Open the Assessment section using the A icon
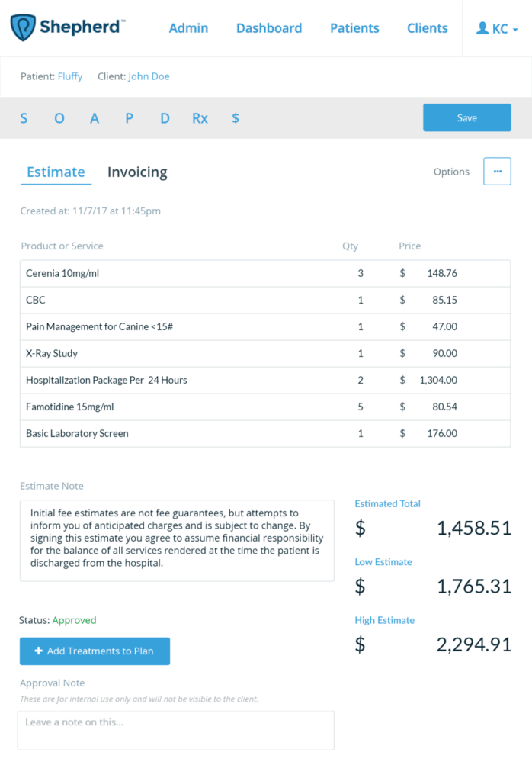The height and width of the screenshot is (781, 532). click(x=95, y=117)
